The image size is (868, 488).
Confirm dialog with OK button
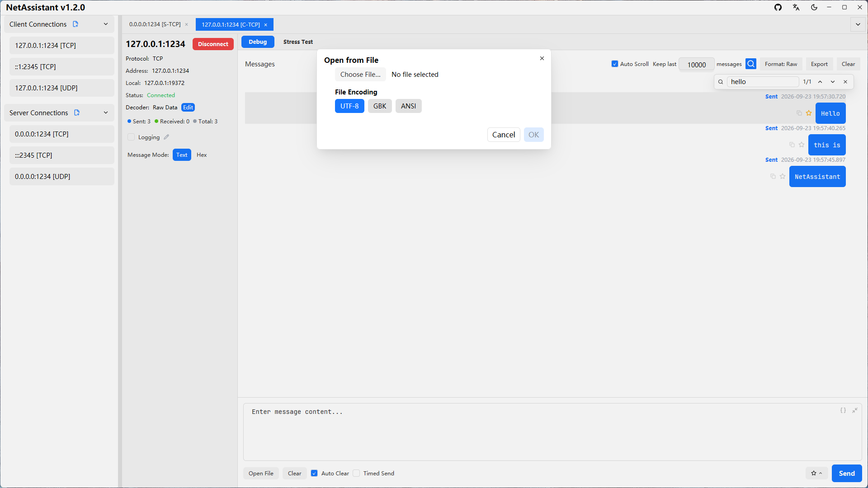(x=533, y=135)
